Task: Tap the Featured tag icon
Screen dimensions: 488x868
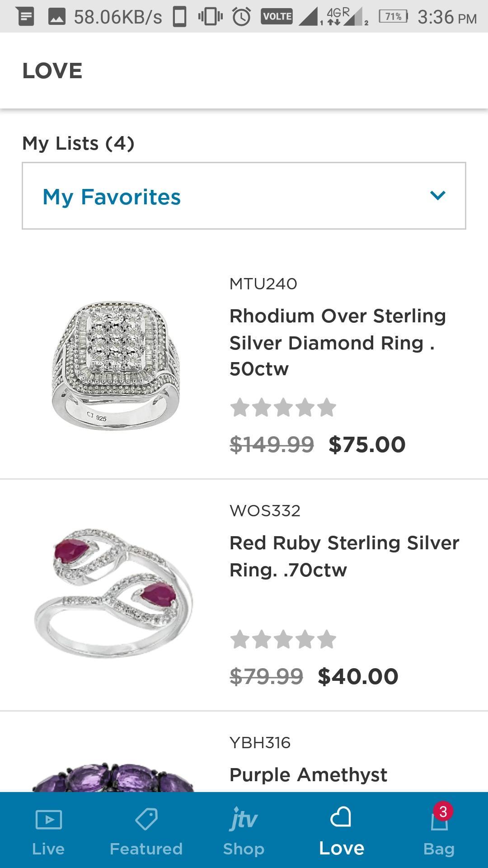Action: [146, 819]
